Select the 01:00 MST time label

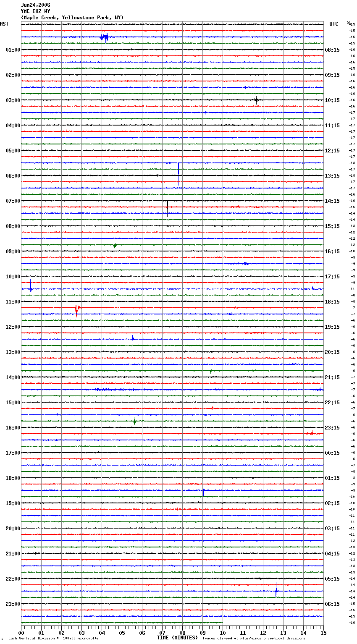[13, 50]
